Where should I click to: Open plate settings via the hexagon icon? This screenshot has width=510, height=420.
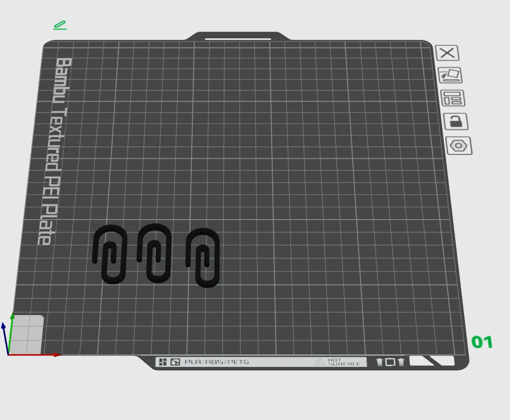coord(457,145)
